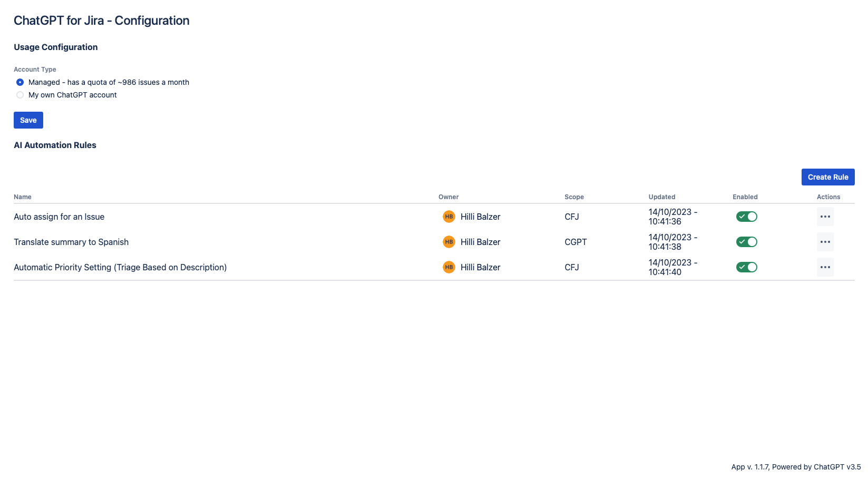The height and width of the screenshot is (480, 868).
Task: Click the Scope column header
Action: pos(574,197)
